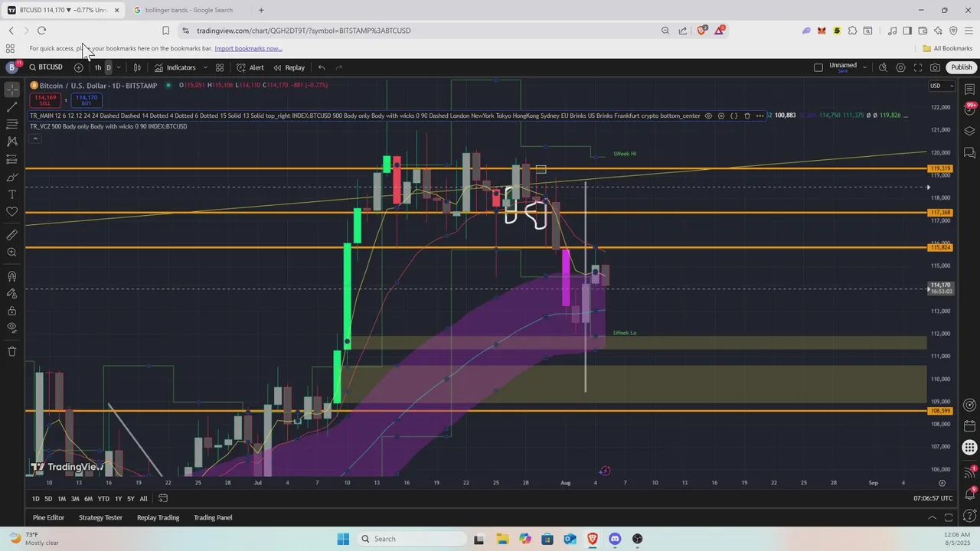
Task: Open the apps grid button in right sidebar
Action: tap(969, 448)
